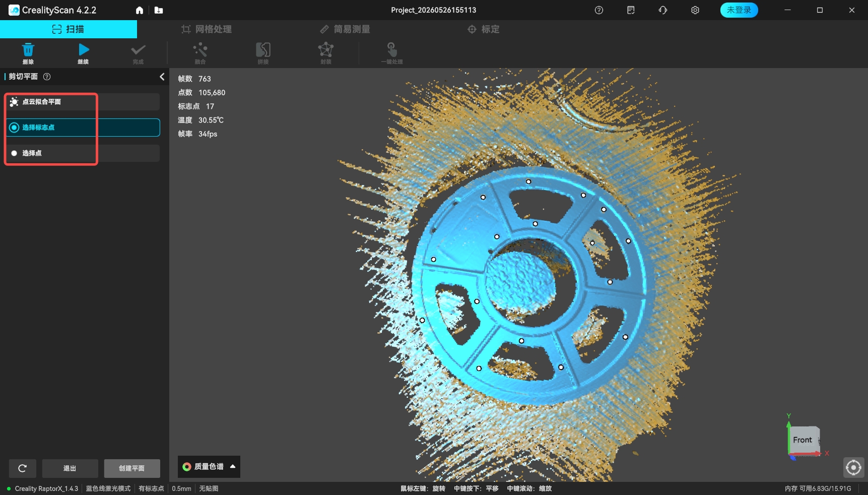Click the project title Project_20260526155113
This screenshot has width=868, height=495.
point(434,10)
